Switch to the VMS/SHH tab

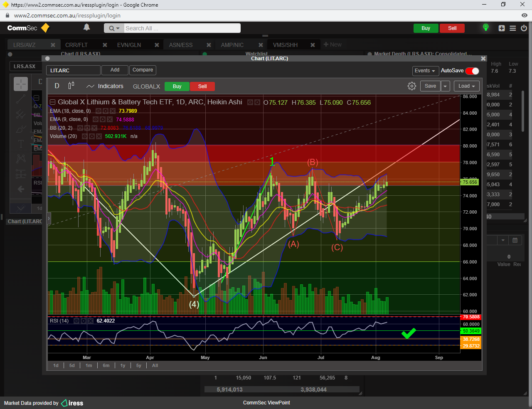(285, 45)
